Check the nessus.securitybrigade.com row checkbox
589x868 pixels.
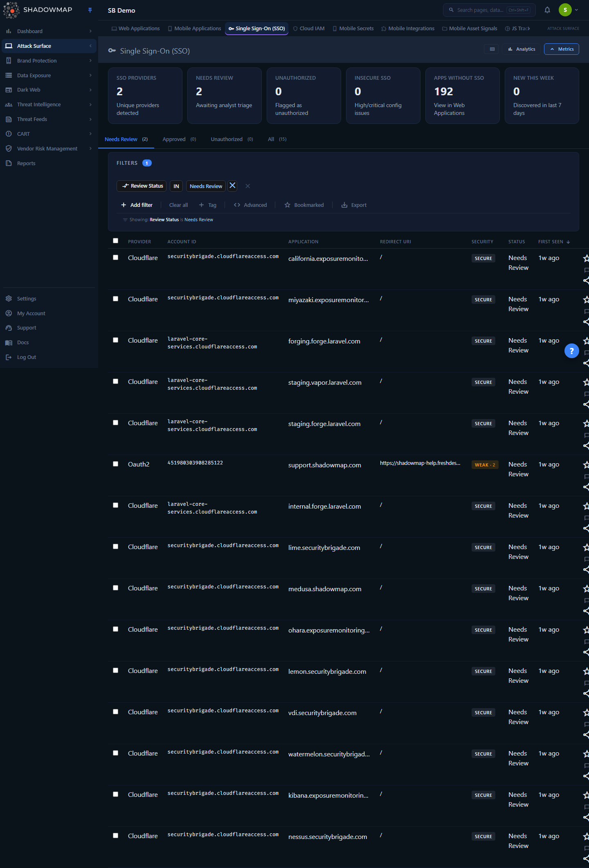tap(115, 836)
